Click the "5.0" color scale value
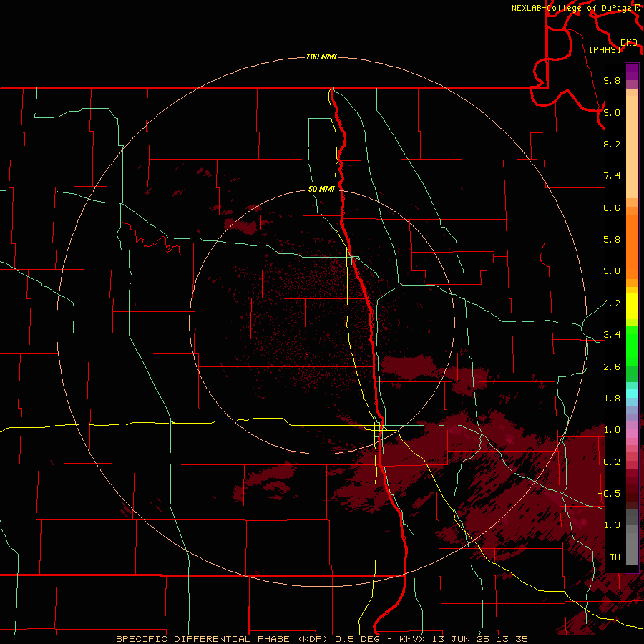This screenshot has height=644, width=644. click(612, 271)
